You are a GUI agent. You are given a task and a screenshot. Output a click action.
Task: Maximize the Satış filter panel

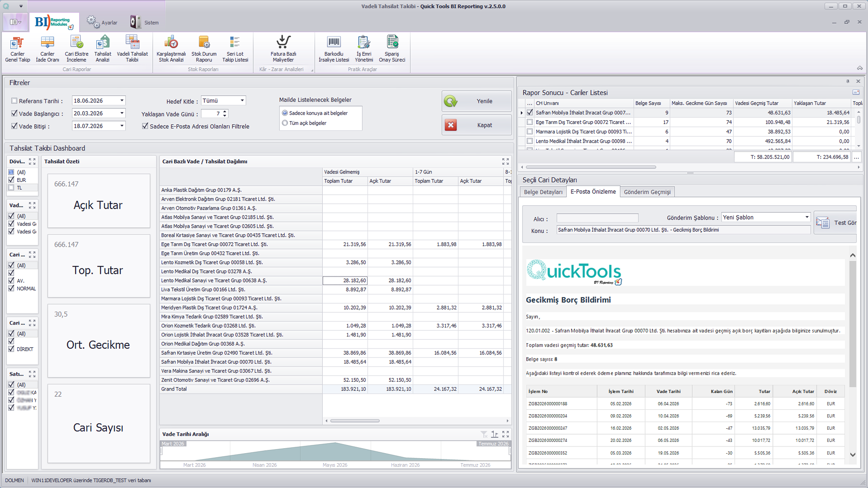point(32,374)
